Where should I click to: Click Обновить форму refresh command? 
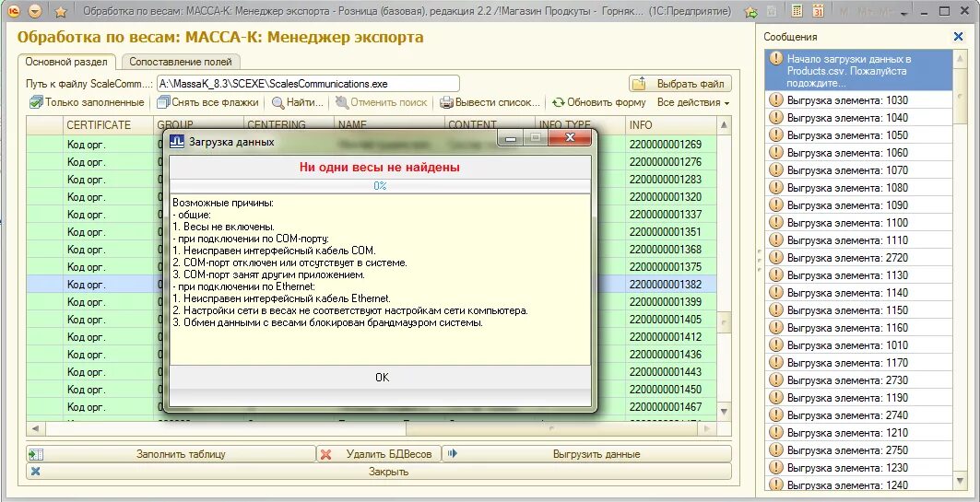coord(598,102)
